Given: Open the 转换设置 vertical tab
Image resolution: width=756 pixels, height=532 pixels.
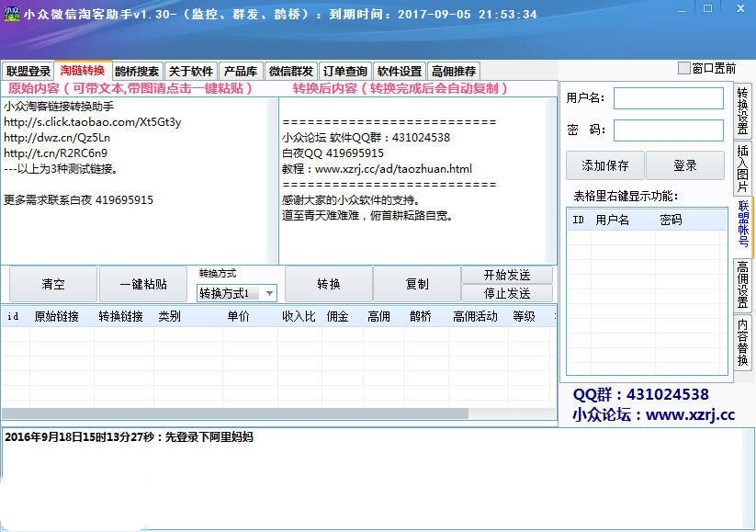Looking at the screenshot, I should point(742,111).
